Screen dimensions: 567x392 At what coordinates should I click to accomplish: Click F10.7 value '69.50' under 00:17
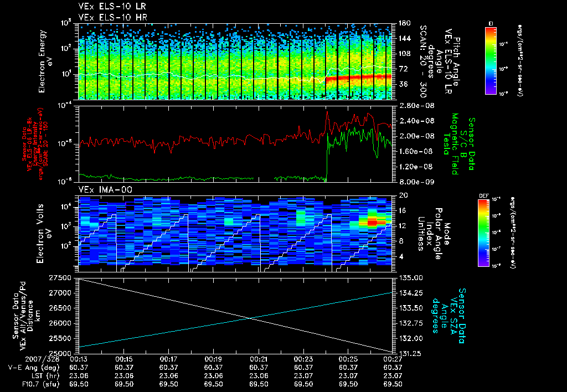click(168, 384)
